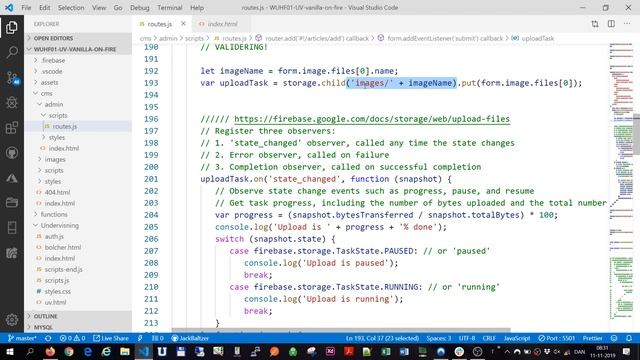
Task: Open the Selection menu
Action: (x=71, y=8)
